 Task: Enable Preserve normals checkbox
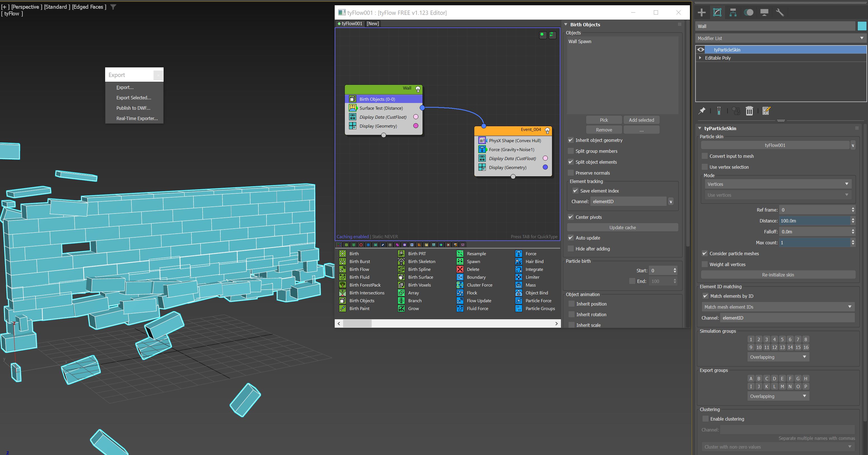tap(570, 173)
